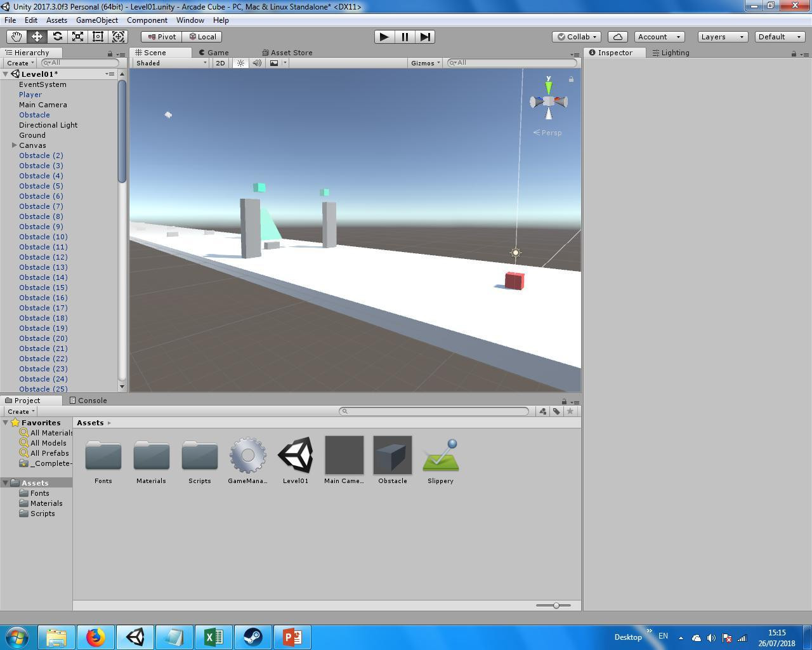Switch to the Lighting tab

[671, 53]
